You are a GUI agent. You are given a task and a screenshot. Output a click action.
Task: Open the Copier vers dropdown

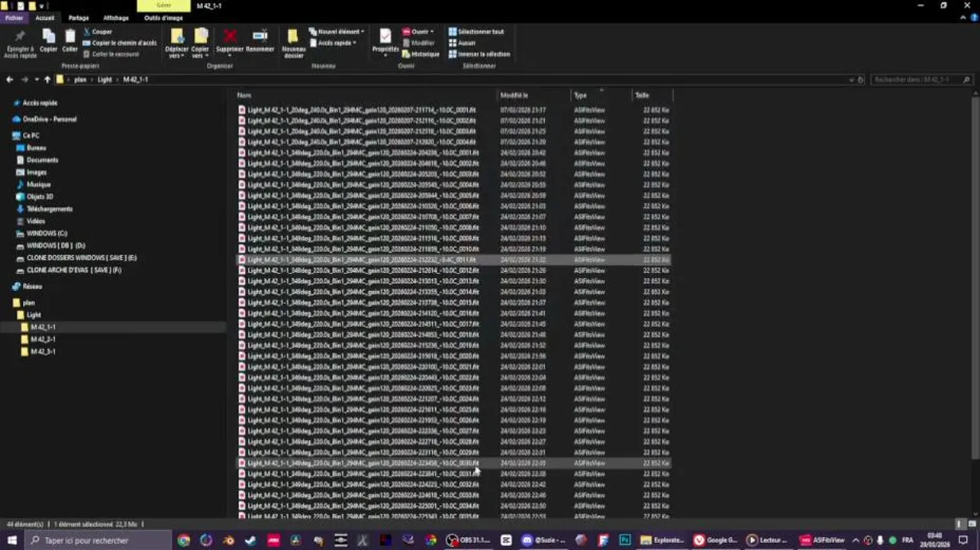[200, 44]
